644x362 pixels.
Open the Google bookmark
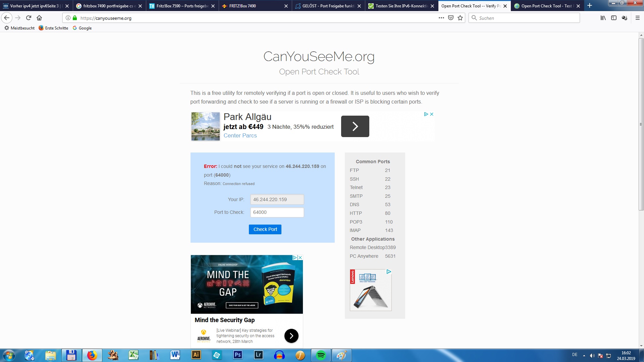point(82,28)
